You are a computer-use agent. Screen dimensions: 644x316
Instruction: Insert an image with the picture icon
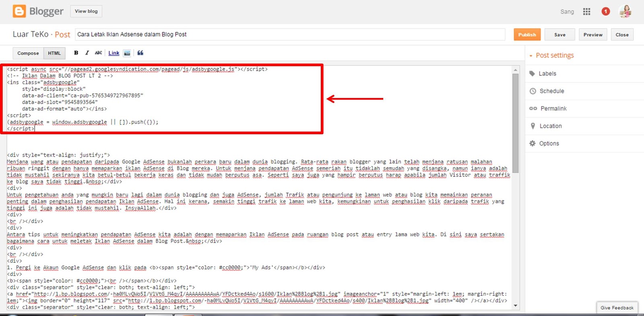(127, 53)
